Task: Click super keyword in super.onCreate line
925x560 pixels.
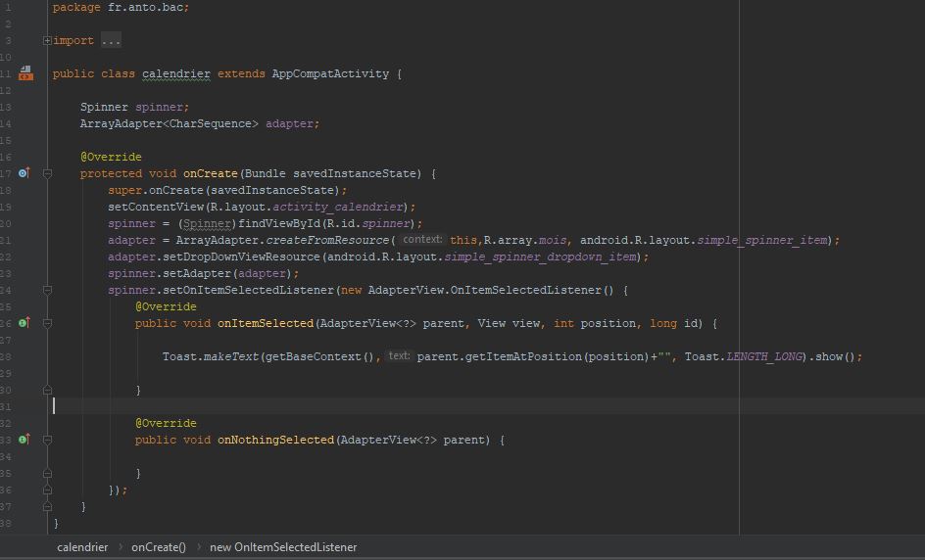Action: [x=125, y=190]
